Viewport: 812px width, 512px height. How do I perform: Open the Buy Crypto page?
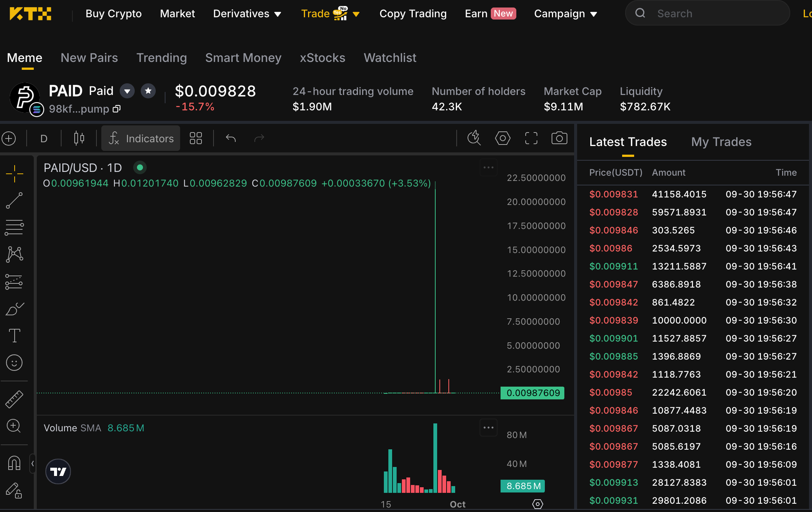(114, 14)
